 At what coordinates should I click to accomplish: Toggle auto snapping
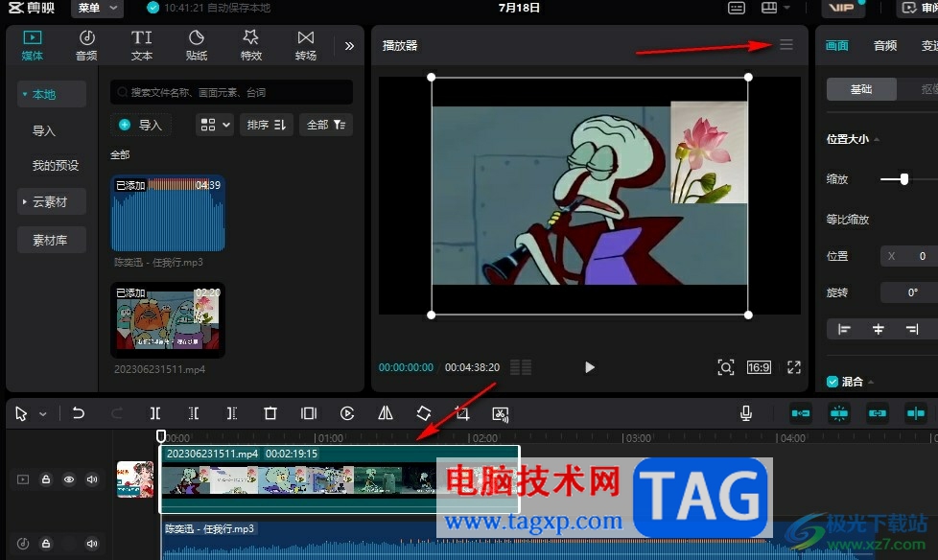pyautogui.click(x=838, y=413)
